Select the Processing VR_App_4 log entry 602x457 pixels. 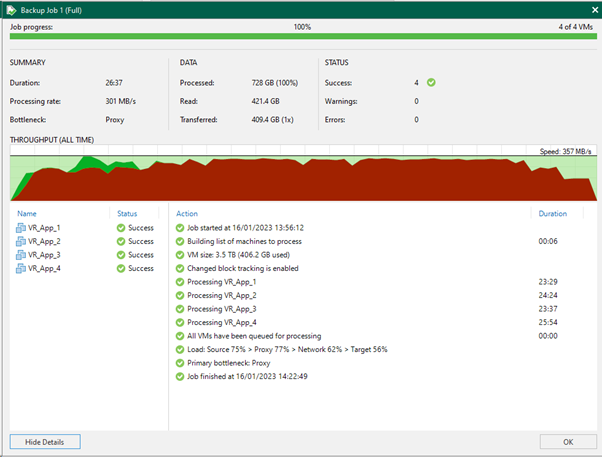[x=222, y=323]
